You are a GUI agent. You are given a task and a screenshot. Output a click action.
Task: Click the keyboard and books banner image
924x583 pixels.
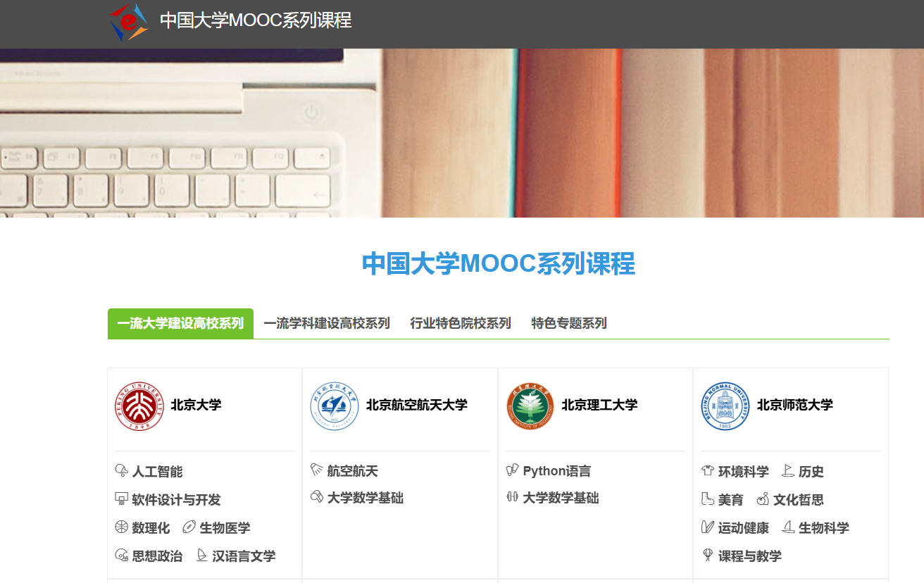click(x=462, y=132)
